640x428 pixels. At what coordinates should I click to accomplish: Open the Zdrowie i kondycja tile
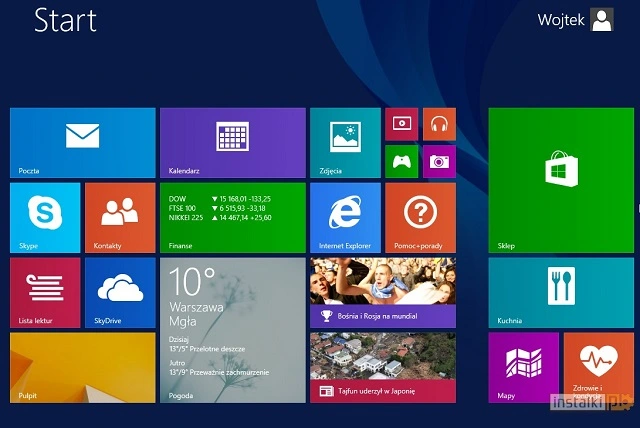tap(599, 368)
